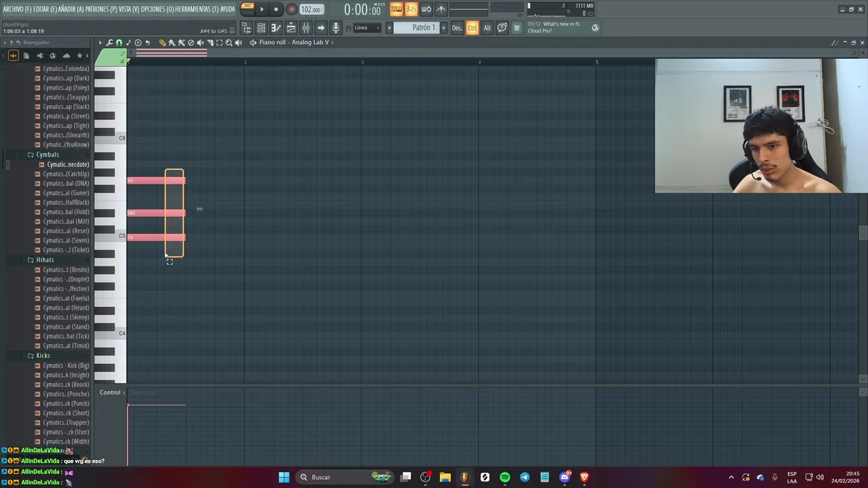Open the piano roll menu arrow
Image resolution: width=868 pixels, height=488 pixels.
(x=100, y=42)
